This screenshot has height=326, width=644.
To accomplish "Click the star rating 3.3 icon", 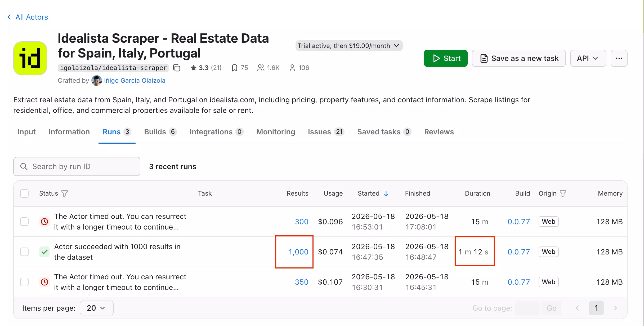I will click(194, 68).
